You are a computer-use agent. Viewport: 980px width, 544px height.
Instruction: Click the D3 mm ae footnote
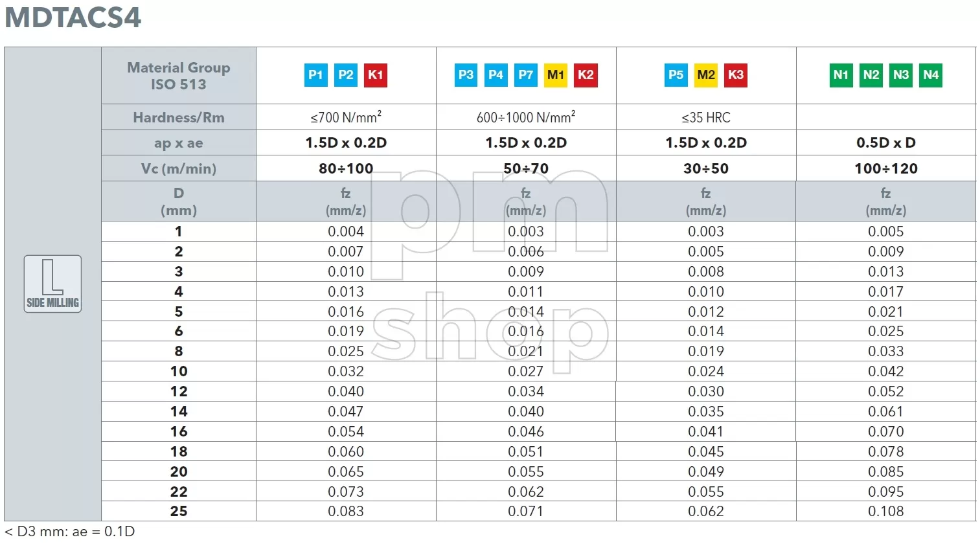coord(70,532)
